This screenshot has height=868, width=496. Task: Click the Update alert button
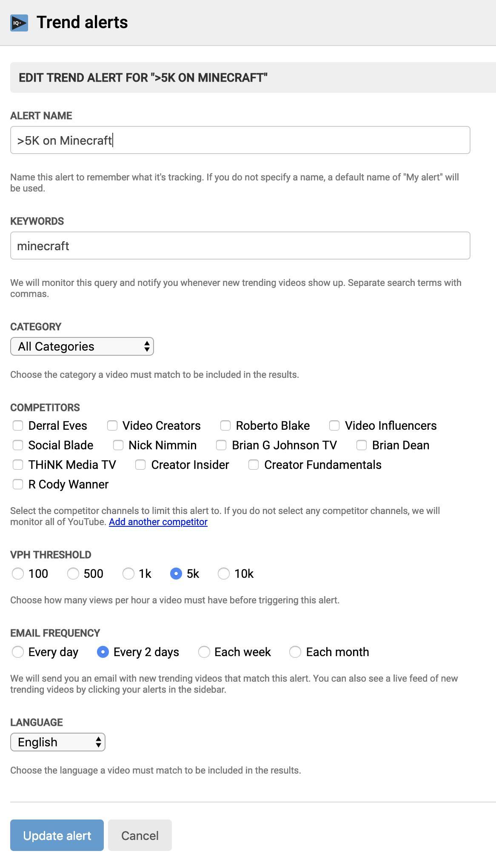pos(57,835)
